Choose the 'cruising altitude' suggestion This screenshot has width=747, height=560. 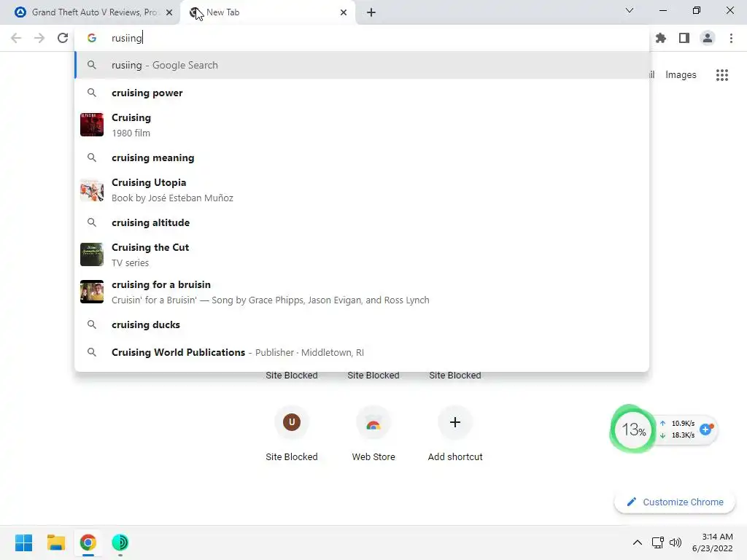(362, 222)
